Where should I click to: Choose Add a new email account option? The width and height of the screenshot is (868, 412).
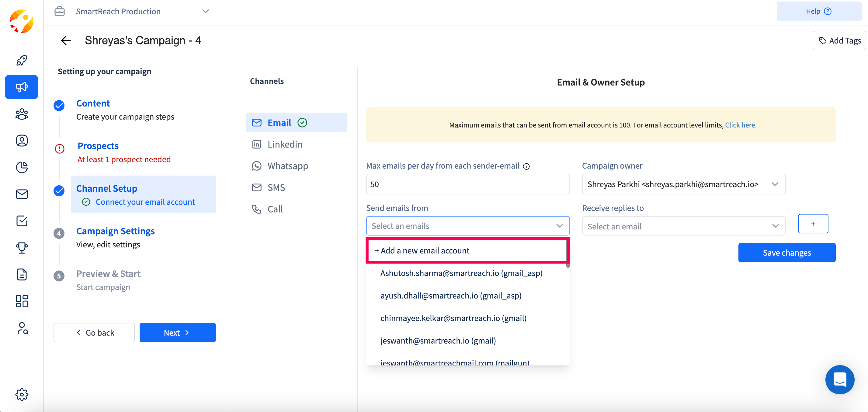pyautogui.click(x=468, y=250)
